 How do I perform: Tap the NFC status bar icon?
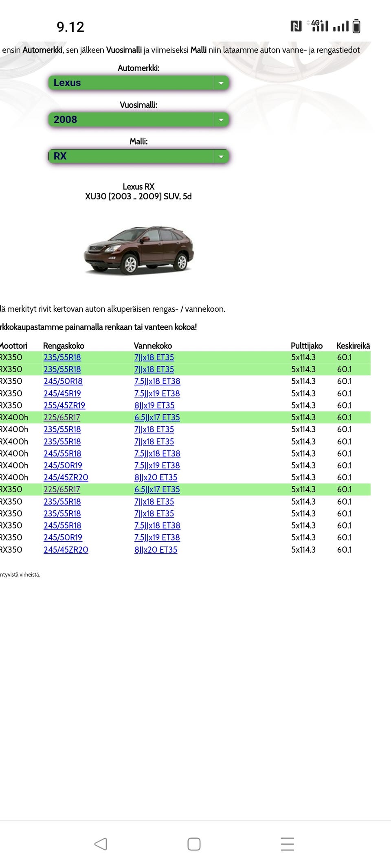pyautogui.click(x=296, y=26)
